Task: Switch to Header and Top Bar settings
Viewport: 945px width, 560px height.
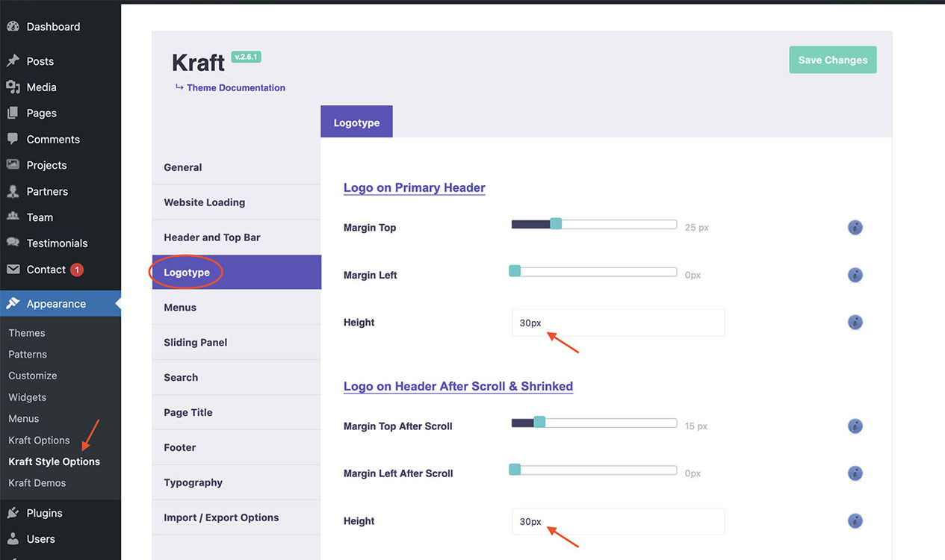Action: coord(212,237)
